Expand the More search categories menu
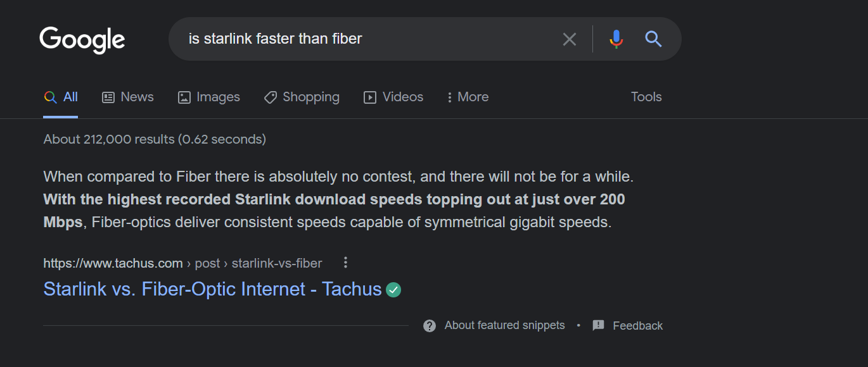The image size is (868, 367). coord(468,97)
